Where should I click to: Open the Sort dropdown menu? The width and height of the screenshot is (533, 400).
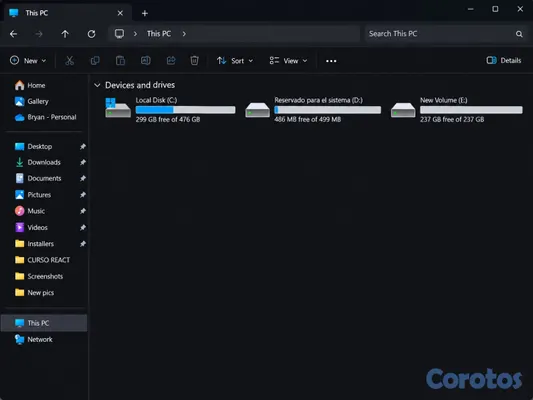pyautogui.click(x=235, y=61)
